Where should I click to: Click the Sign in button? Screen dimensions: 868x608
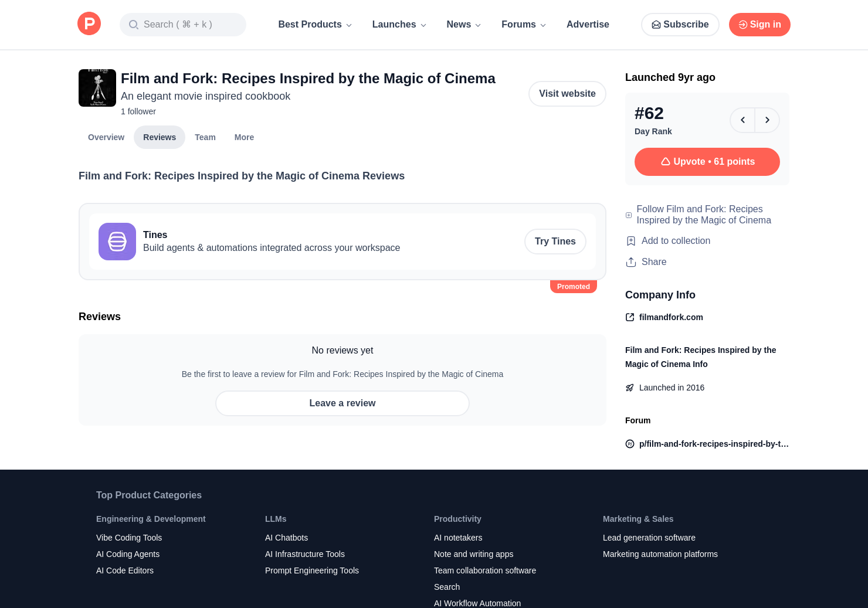click(x=759, y=25)
